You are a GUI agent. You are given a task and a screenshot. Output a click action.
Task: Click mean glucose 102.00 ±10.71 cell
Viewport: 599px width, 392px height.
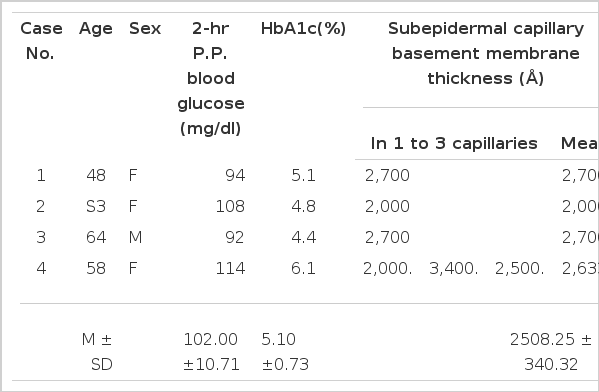pyautogui.click(x=211, y=352)
